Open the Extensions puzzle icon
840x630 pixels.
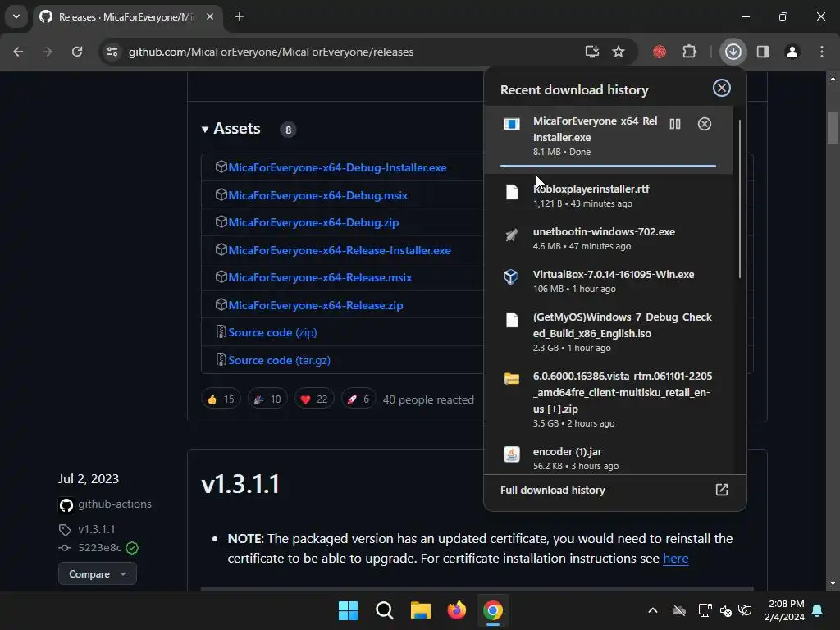pyautogui.click(x=689, y=52)
